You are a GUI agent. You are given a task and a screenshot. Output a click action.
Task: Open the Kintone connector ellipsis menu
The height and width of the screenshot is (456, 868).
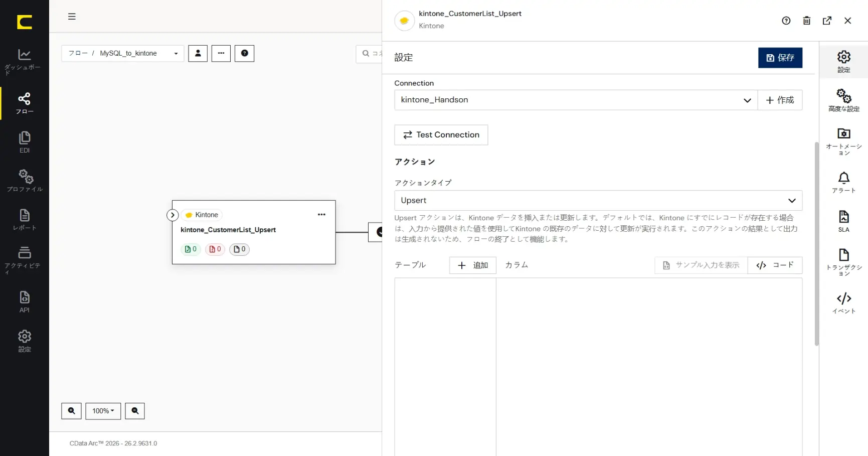click(x=321, y=215)
